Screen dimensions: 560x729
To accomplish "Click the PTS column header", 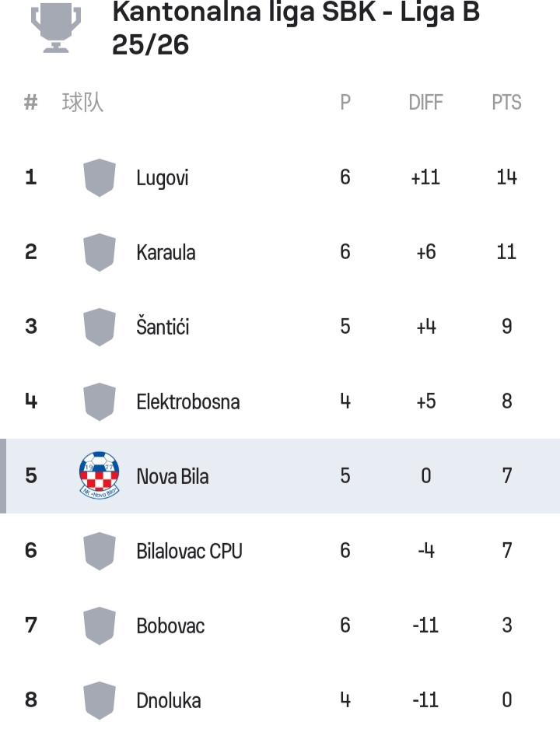I will [x=506, y=103].
